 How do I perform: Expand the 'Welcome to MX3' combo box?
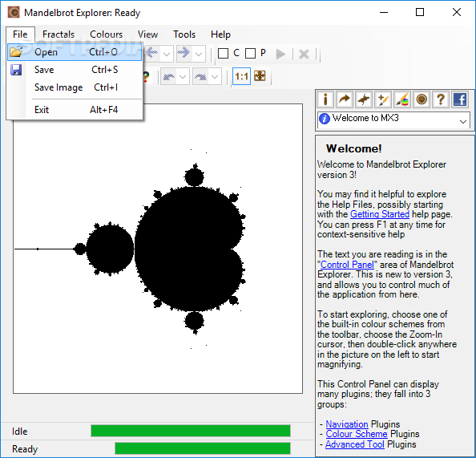(462, 121)
